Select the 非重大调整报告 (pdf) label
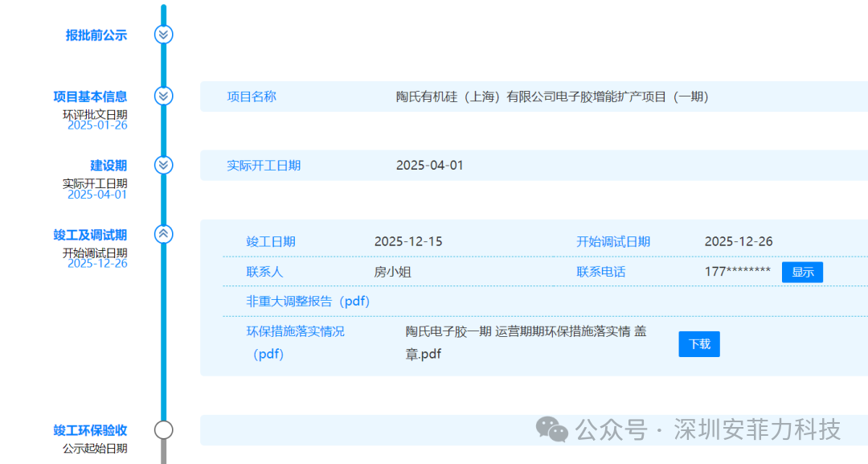This screenshot has width=868, height=464. 308,302
